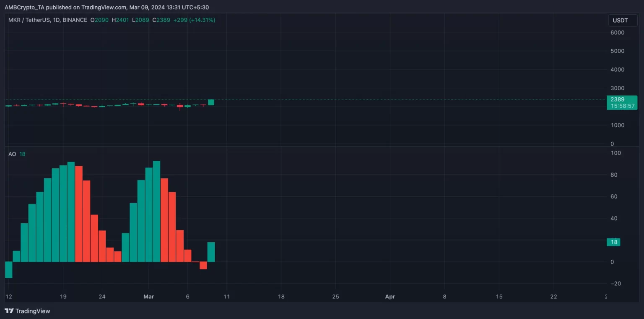Image resolution: width=644 pixels, height=319 pixels.
Task: Click the green 18 AO value tag
Action: pos(614,242)
